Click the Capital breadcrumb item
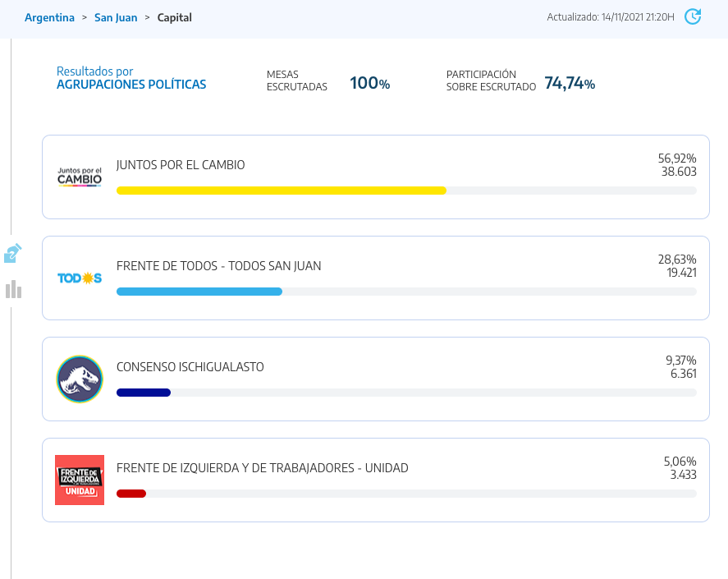Image resolution: width=728 pixels, height=579 pixels. pos(175,18)
